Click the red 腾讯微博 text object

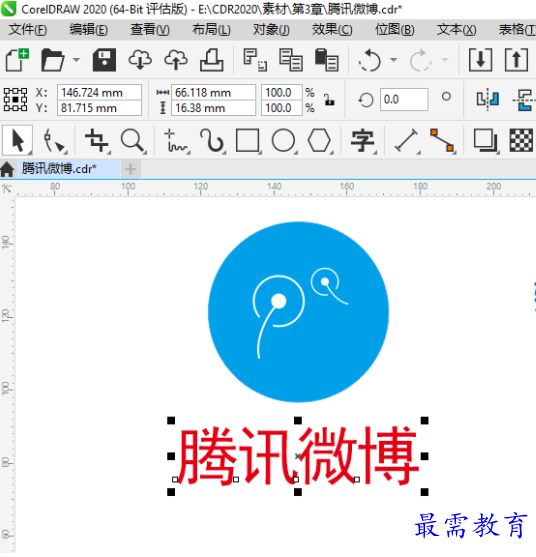point(298,456)
